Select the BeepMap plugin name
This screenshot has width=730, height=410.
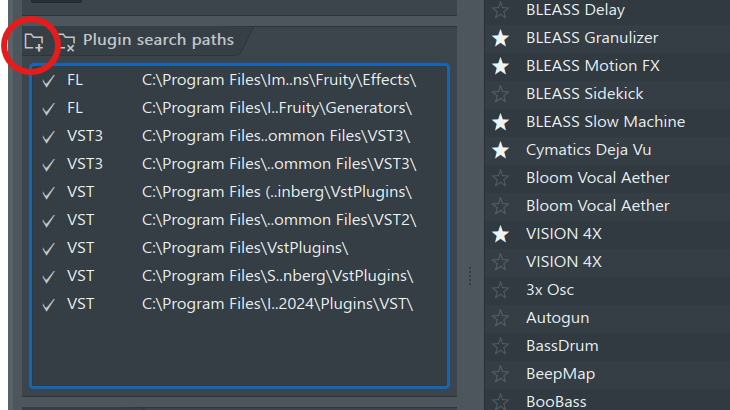click(x=561, y=374)
